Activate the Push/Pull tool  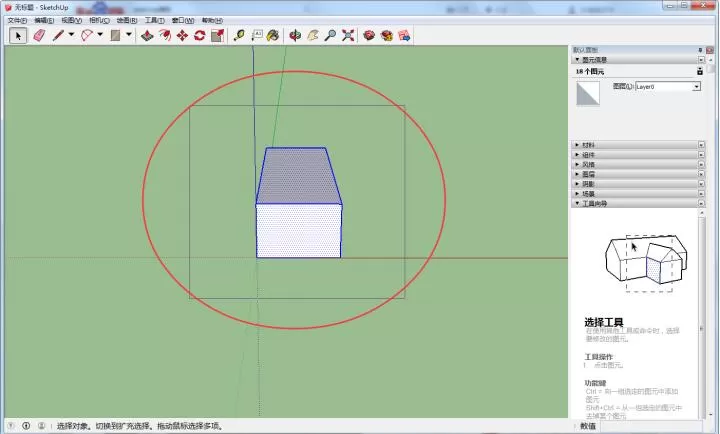pos(147,35)
